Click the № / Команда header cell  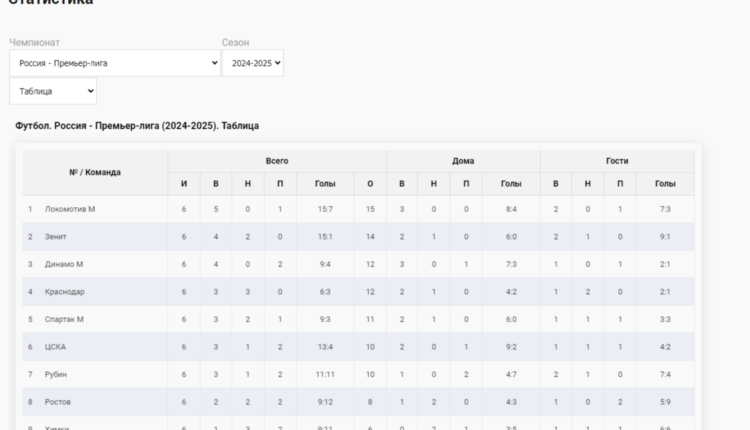click(x=95, y=172)
